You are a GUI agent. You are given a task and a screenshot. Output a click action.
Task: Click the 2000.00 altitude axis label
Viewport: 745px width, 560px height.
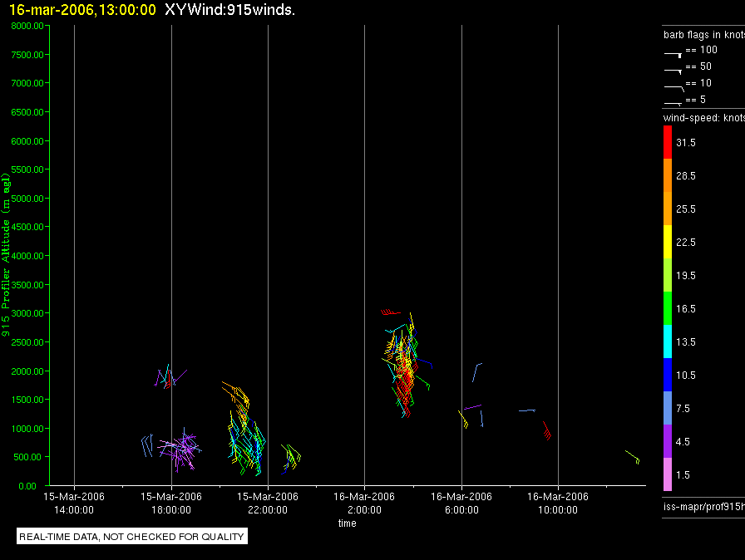tap(27, 371)
